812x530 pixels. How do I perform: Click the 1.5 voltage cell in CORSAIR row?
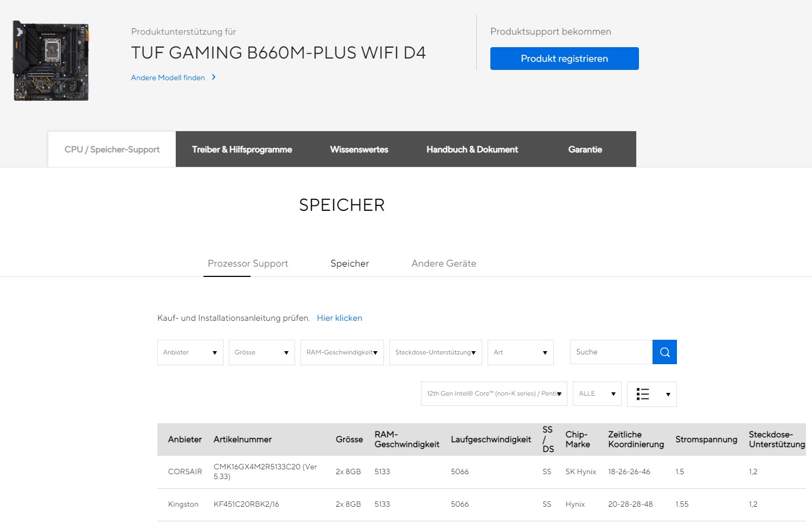(680, 472)
